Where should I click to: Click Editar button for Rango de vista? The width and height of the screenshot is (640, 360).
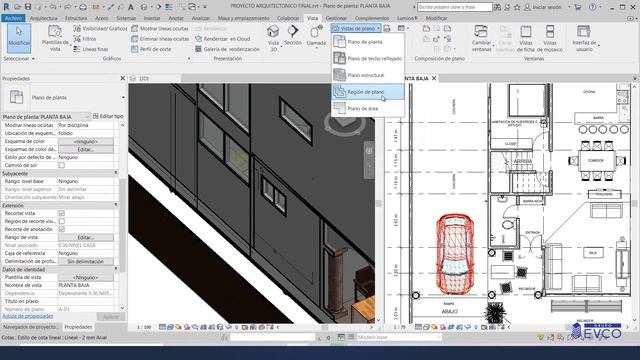coord(86,237)
